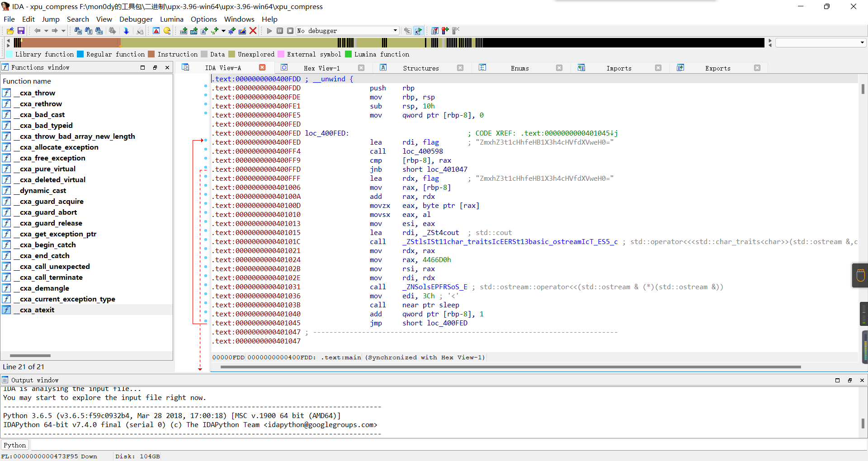The image size is (868, 461).
Task: Click the breakpoint list toolbar icon
Action: coord(435,31)
